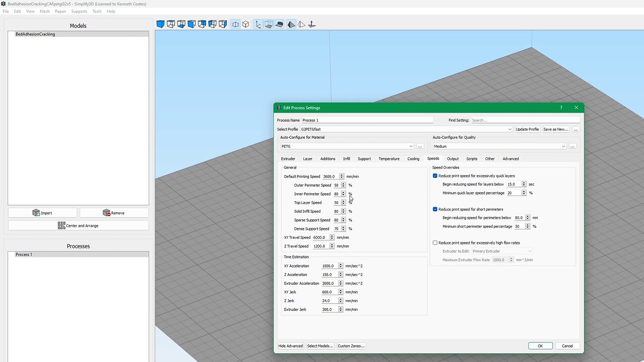Open the Cooling tab

click(x=414, y=159)
